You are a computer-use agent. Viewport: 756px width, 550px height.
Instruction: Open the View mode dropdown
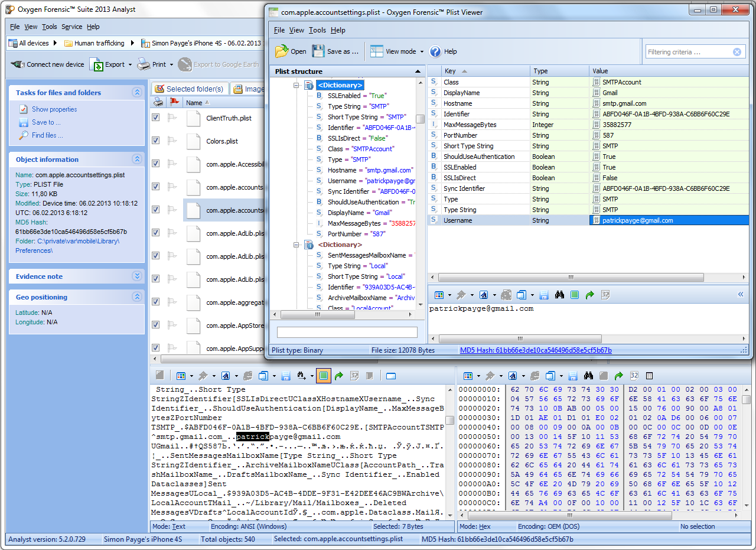422,52
